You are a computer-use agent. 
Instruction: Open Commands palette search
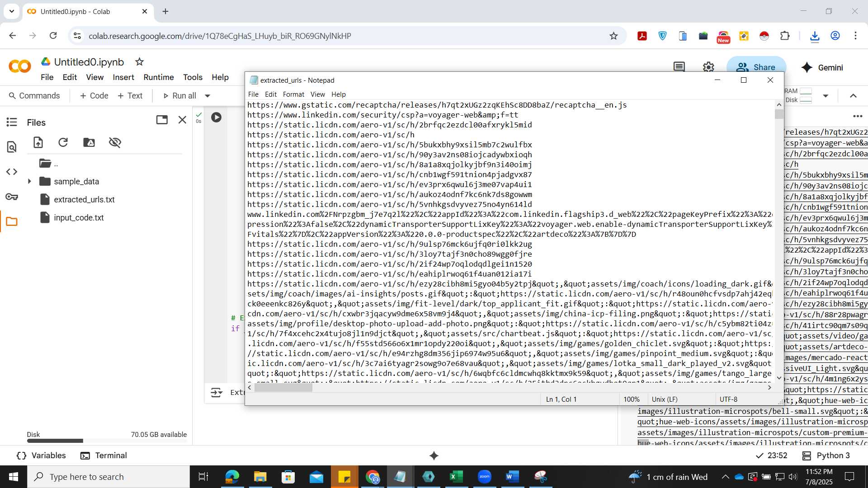pyautogui.click(x=34, y=96)
